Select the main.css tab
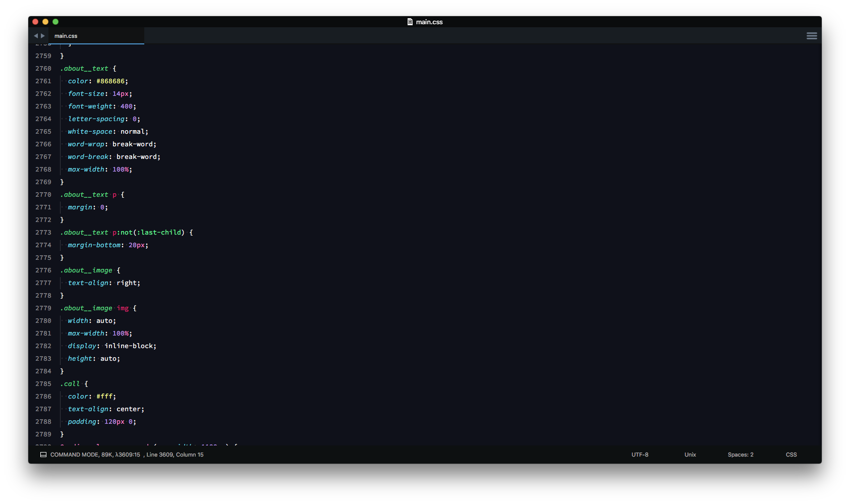850x504 pixels. click(96, 36)
